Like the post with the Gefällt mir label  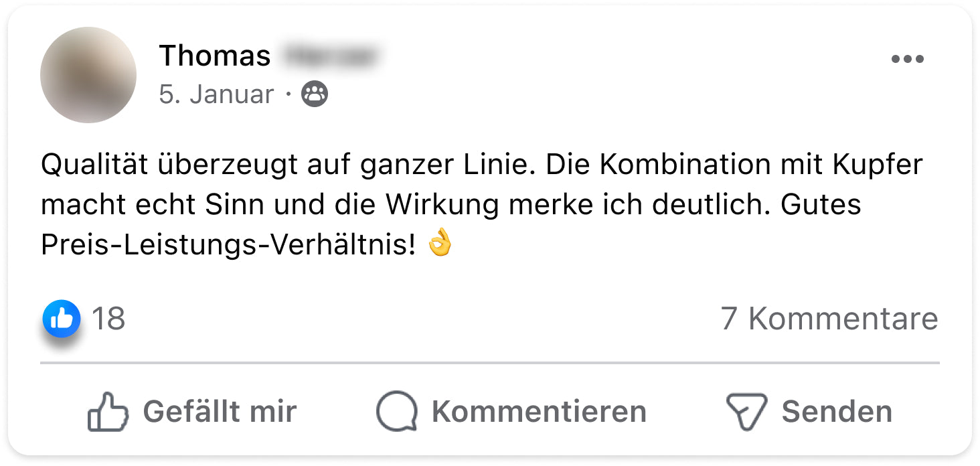pyautogui.click(x=220, y=411)
